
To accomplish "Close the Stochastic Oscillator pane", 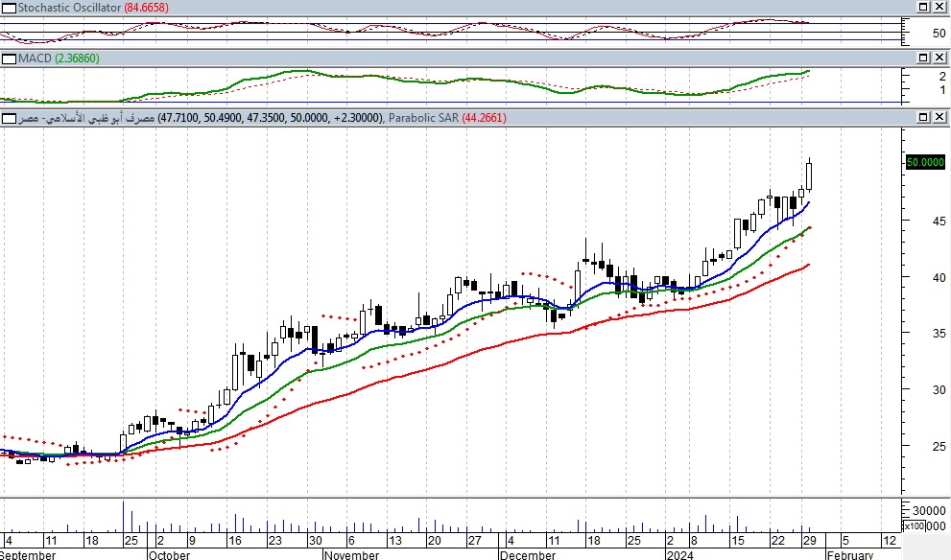I will coord(939,7).
